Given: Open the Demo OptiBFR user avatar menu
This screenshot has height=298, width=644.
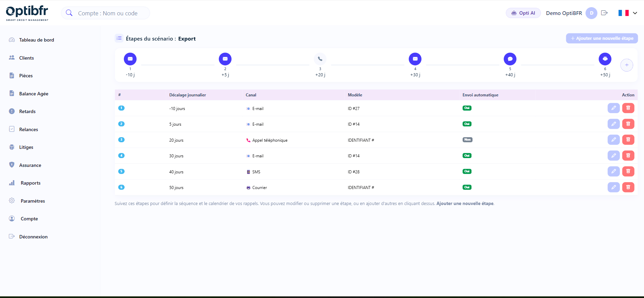Looking at the screenshot, I should click(x=591, y=13).
